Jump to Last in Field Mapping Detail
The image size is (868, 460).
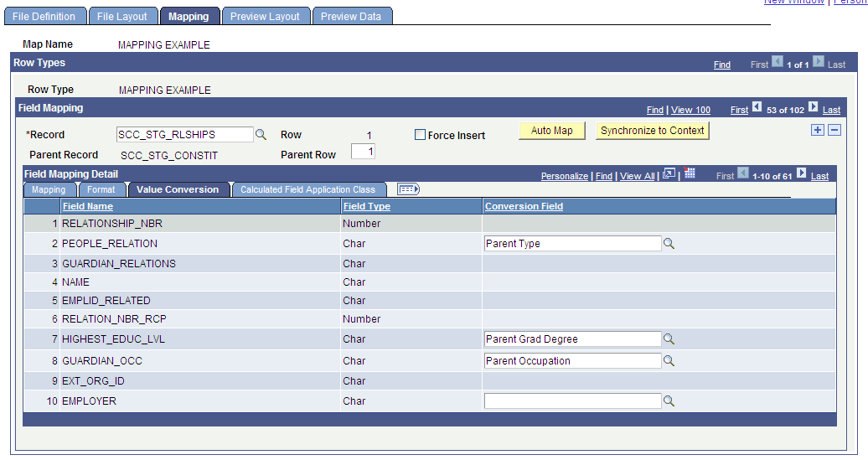point(820,176)
